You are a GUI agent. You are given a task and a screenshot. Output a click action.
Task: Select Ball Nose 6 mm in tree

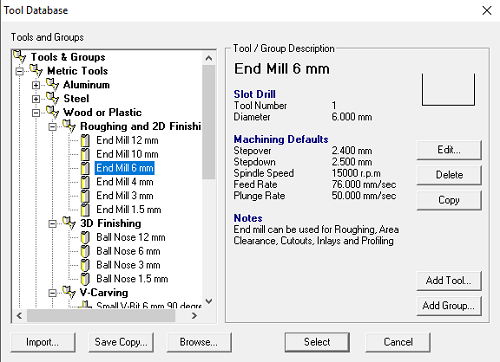(128, 251)
